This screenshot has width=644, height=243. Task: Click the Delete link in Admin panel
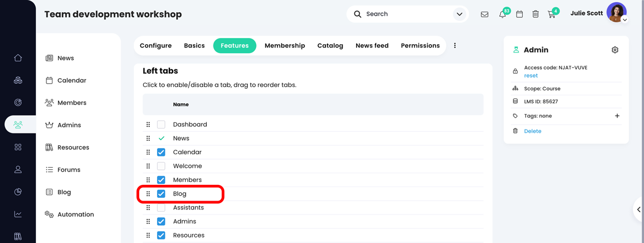tap(533, 131)
